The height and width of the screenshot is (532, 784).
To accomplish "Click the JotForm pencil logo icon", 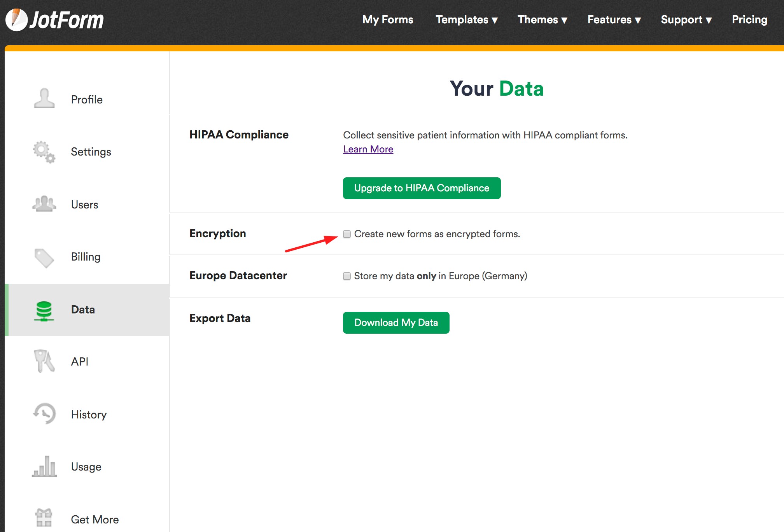I will [16, 19].
